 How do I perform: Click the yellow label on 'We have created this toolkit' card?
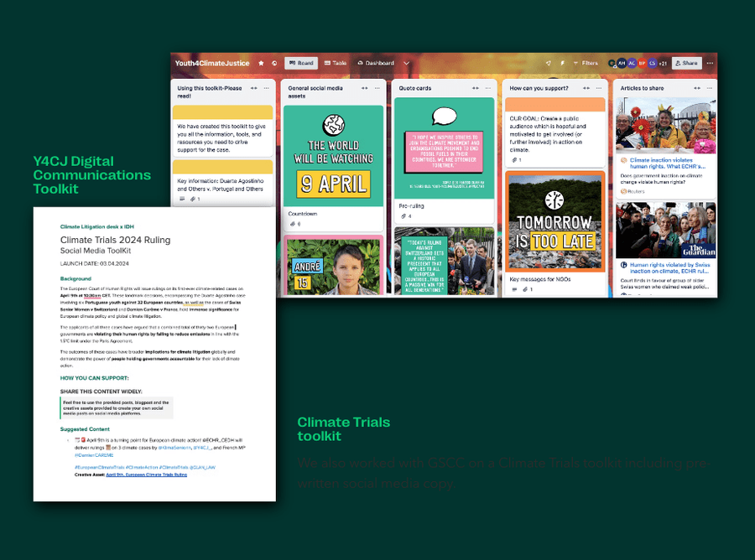point(222,112)
